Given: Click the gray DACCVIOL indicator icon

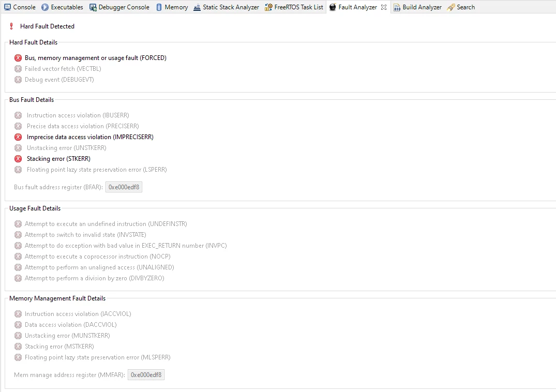Looking at the screenshot, I should tap(18, 325).
